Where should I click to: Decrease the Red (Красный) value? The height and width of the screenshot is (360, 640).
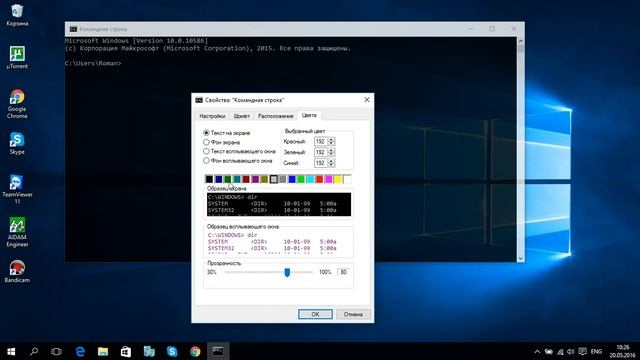pyautogui.click(x=331, y=144)
